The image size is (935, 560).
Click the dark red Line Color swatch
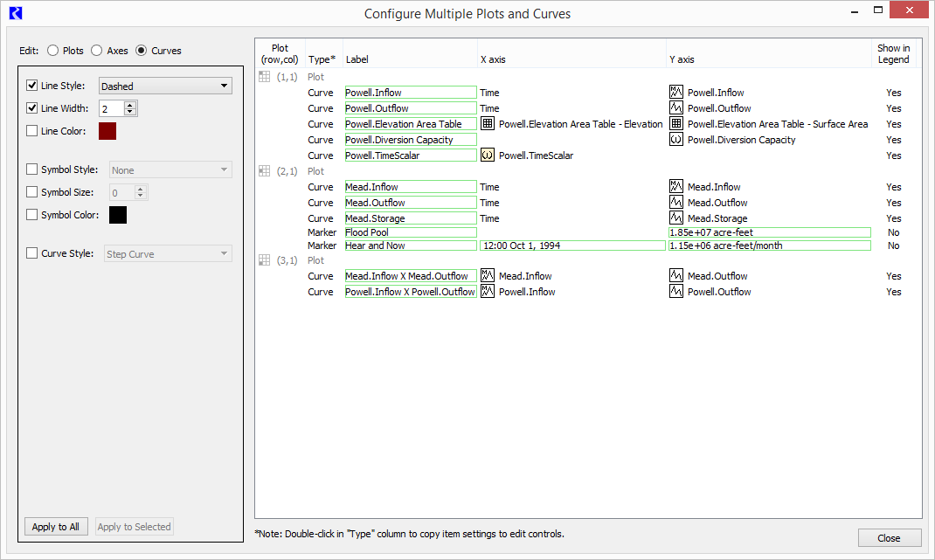107,131
